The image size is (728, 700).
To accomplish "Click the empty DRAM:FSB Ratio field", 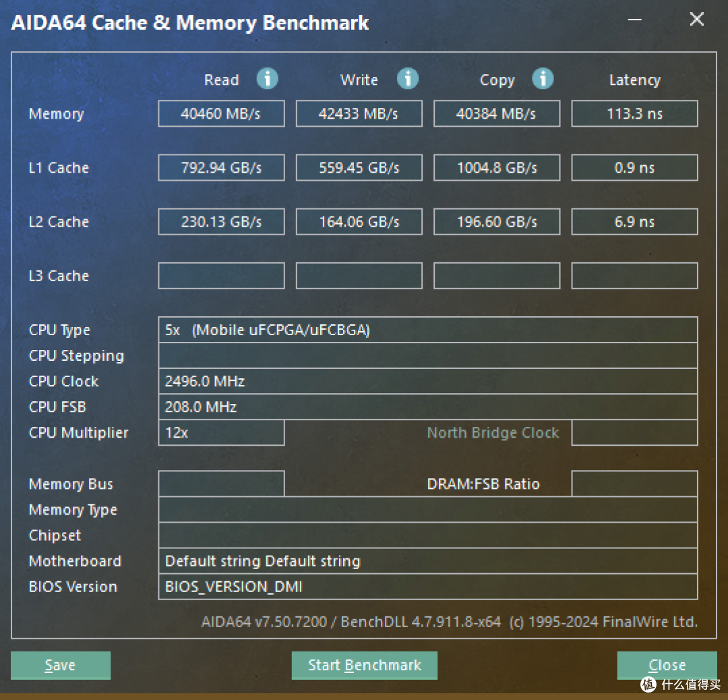I will tap(635, 484).
